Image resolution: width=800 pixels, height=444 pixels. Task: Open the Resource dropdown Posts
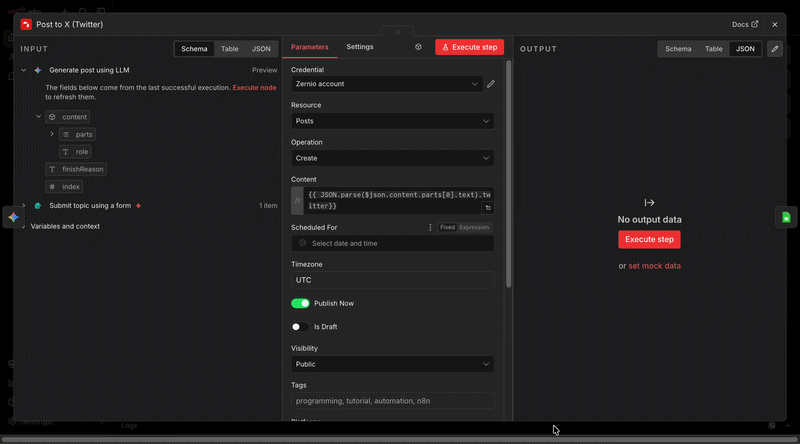point(392,121)
